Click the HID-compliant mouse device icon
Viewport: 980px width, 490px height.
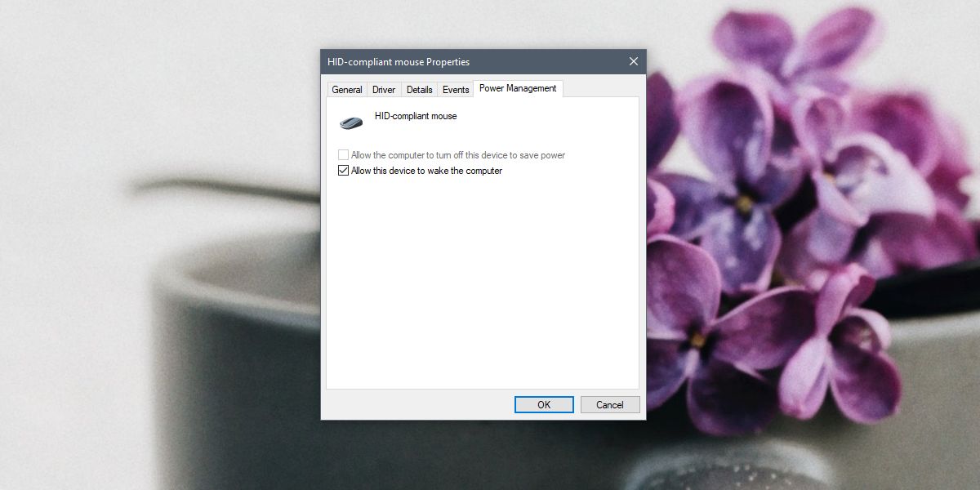351,123
